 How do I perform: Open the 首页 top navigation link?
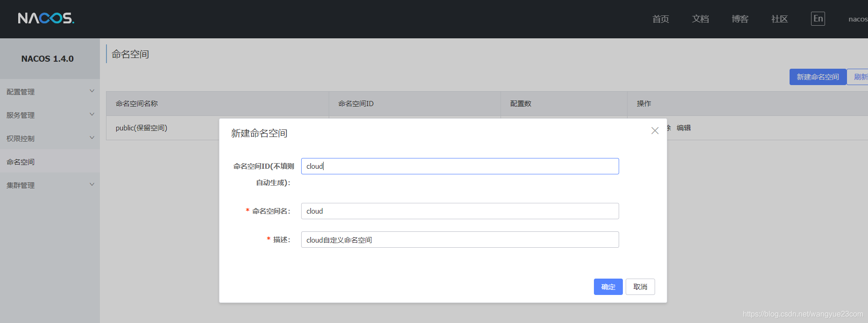(x=661, y=19)
